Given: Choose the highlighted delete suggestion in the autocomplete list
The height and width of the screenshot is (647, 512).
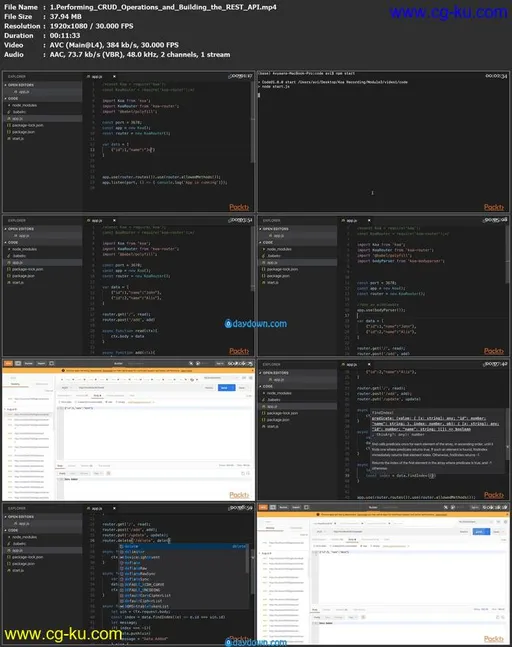Looking at the screenshot, I should (x=184, y=546).
